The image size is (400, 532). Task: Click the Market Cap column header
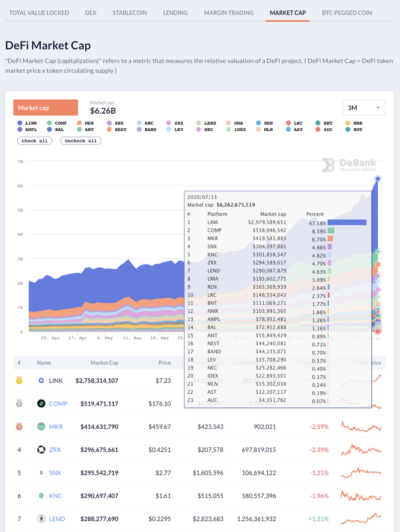click(105, 363)
